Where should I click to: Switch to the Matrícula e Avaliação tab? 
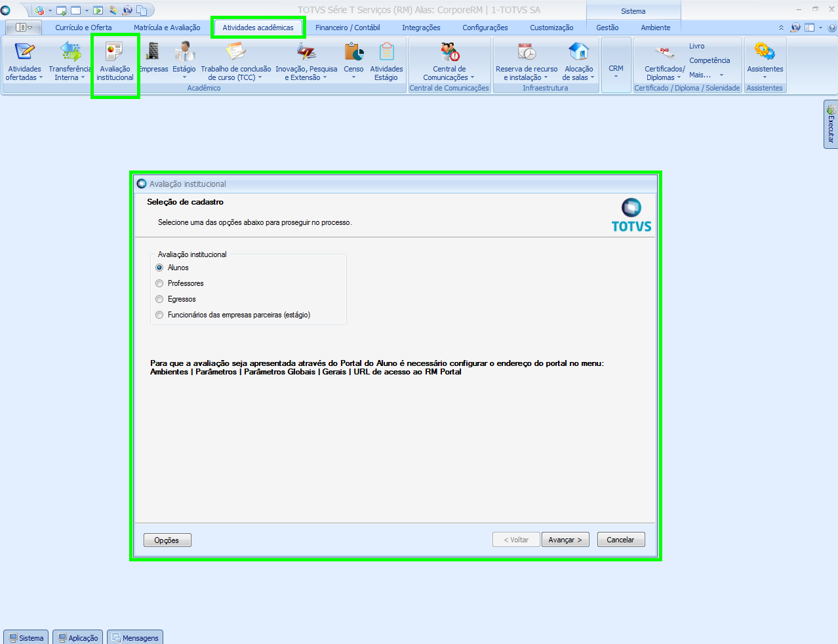pos(167,28)
